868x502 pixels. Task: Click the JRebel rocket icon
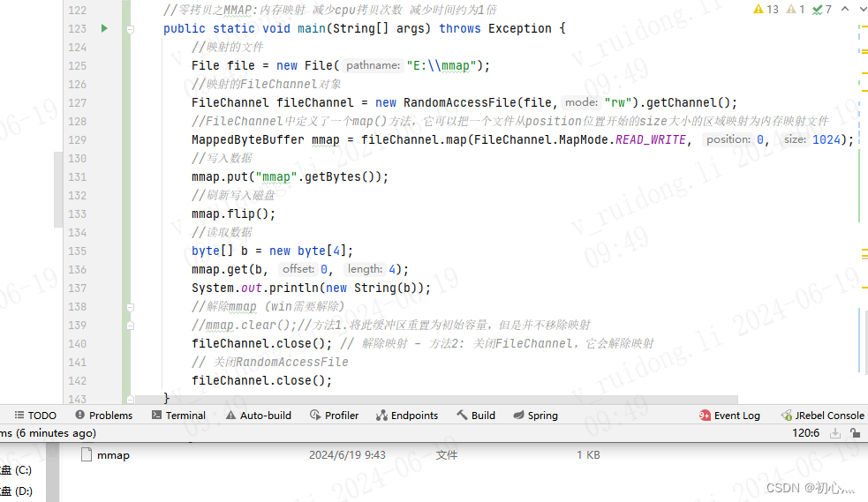pos(786,416)
